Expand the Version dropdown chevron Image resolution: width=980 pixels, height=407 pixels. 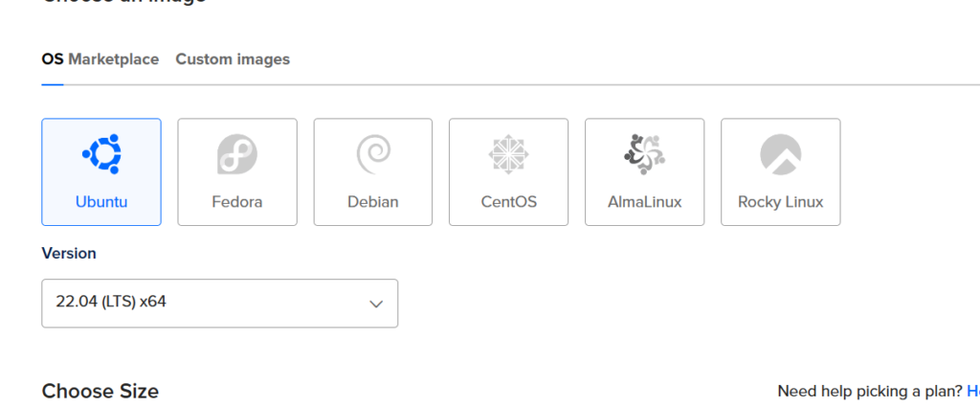coord(376,304)
